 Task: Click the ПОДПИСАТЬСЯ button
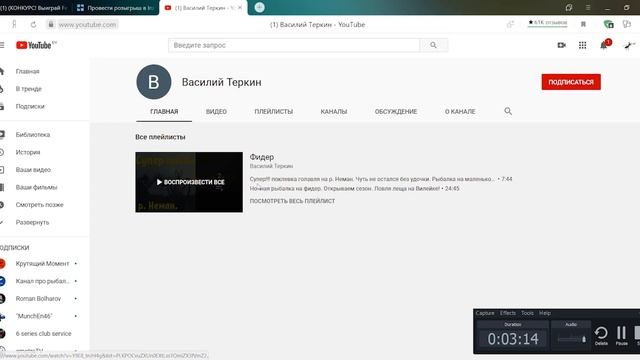coord(571,82)
